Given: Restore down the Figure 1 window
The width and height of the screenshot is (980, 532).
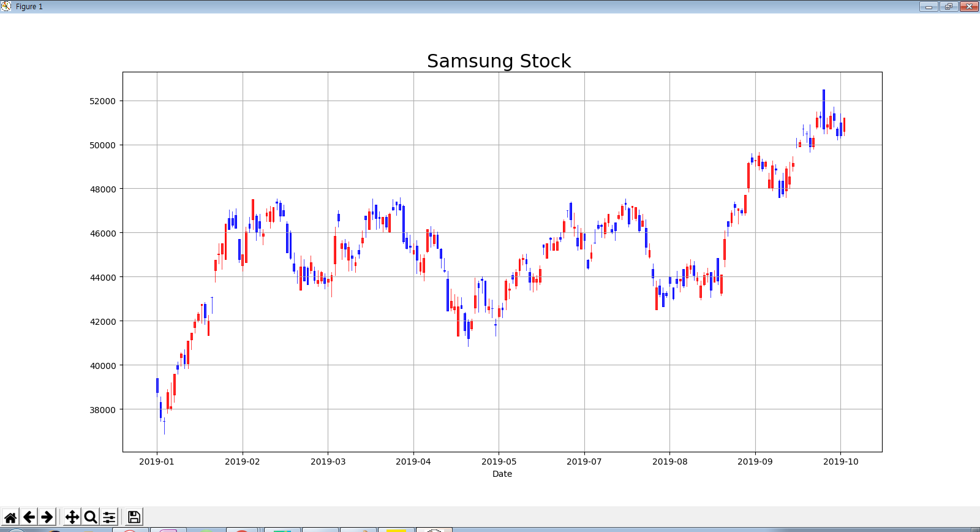Looking at the screenshot, I should point(949,6).
